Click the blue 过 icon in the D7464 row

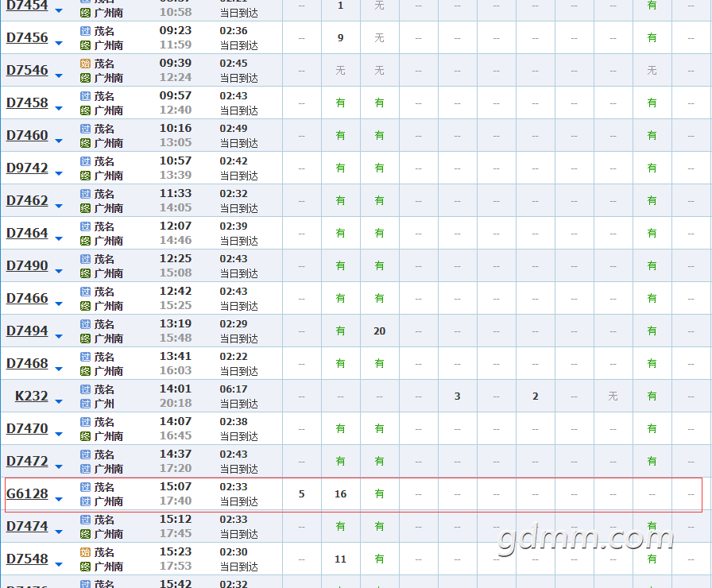85,226
